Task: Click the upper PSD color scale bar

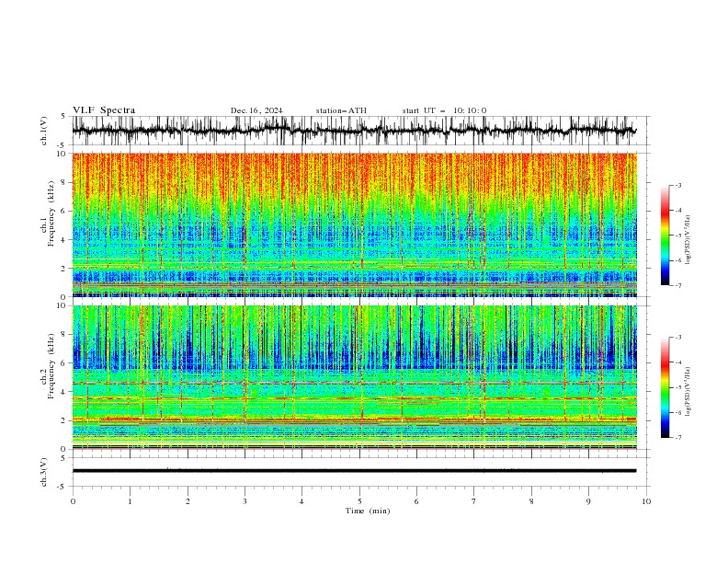Action: tap(665, 236)
